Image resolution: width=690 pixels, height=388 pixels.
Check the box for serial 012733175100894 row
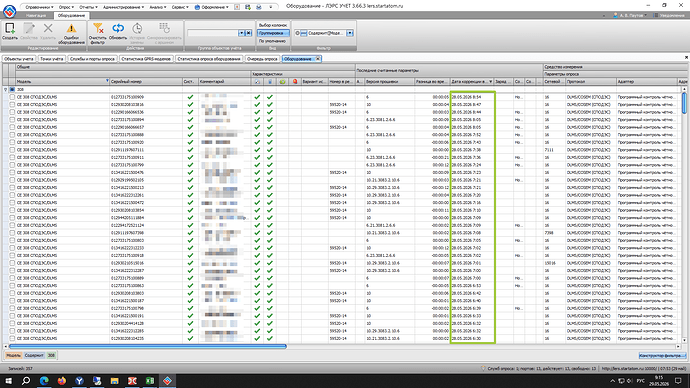click(12, 119)
